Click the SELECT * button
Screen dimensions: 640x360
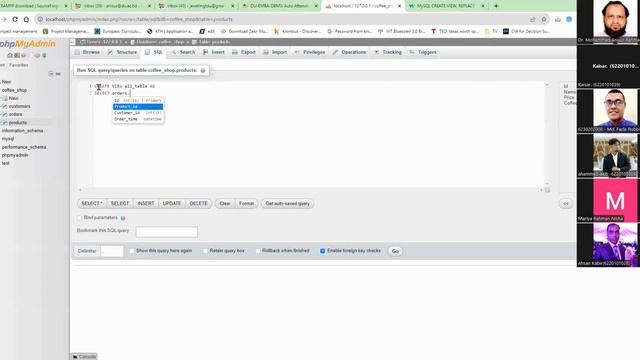point(92,203)
